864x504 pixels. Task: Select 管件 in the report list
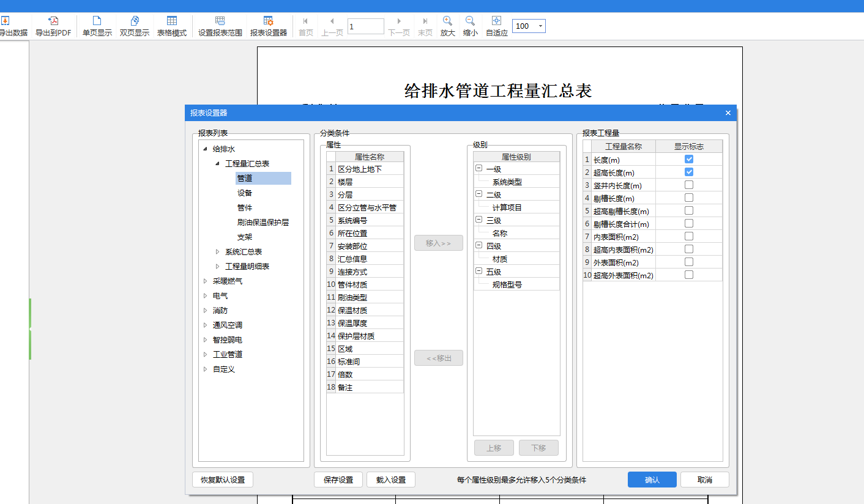point(245,207)
